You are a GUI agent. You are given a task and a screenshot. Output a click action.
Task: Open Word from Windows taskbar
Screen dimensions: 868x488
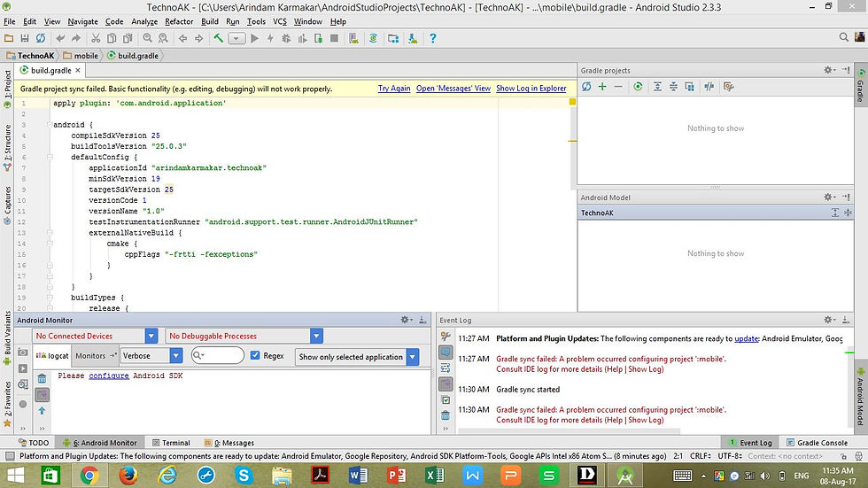(x=358, y=476)
